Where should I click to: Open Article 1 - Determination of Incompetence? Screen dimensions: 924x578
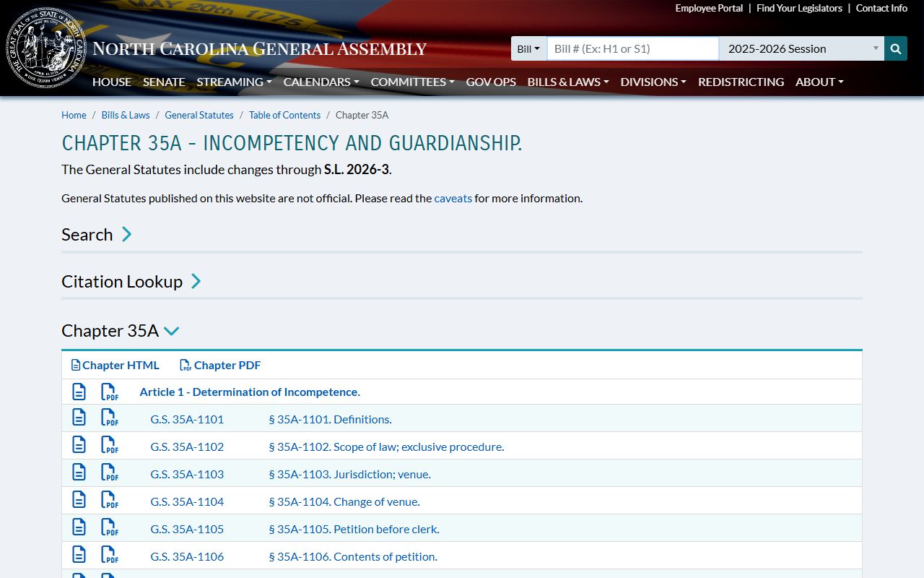[x=250, y=392]
